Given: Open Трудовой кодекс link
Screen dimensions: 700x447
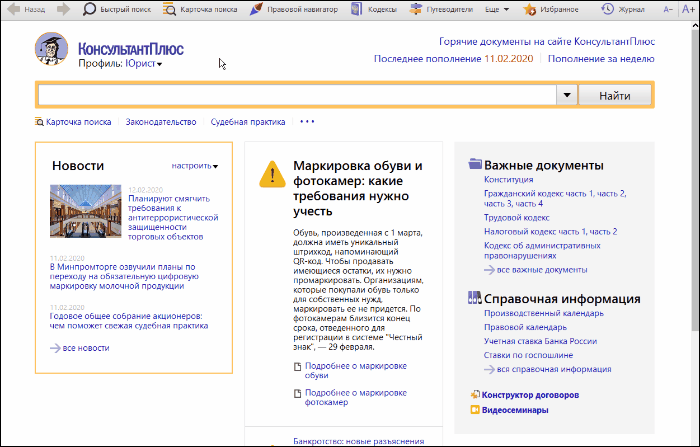Looking at the screenshot, I should tap(517, 217).
